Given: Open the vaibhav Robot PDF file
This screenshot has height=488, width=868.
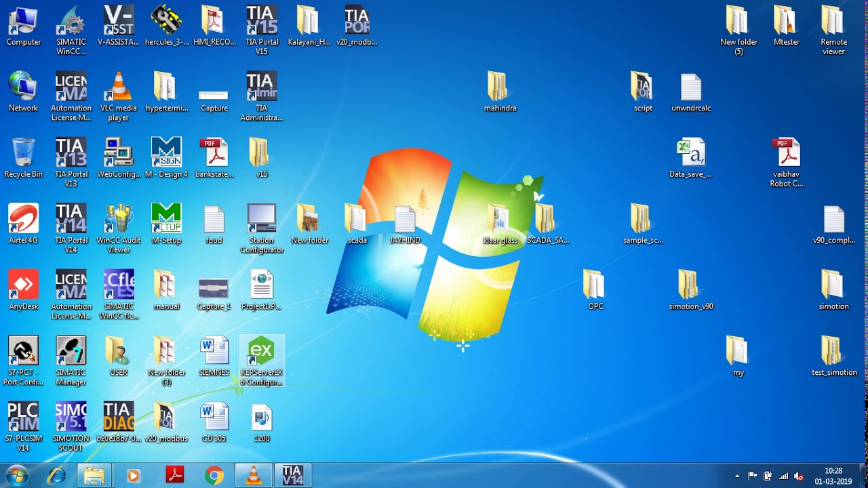Looking at the screenshot, I should (x=786, y=163).
